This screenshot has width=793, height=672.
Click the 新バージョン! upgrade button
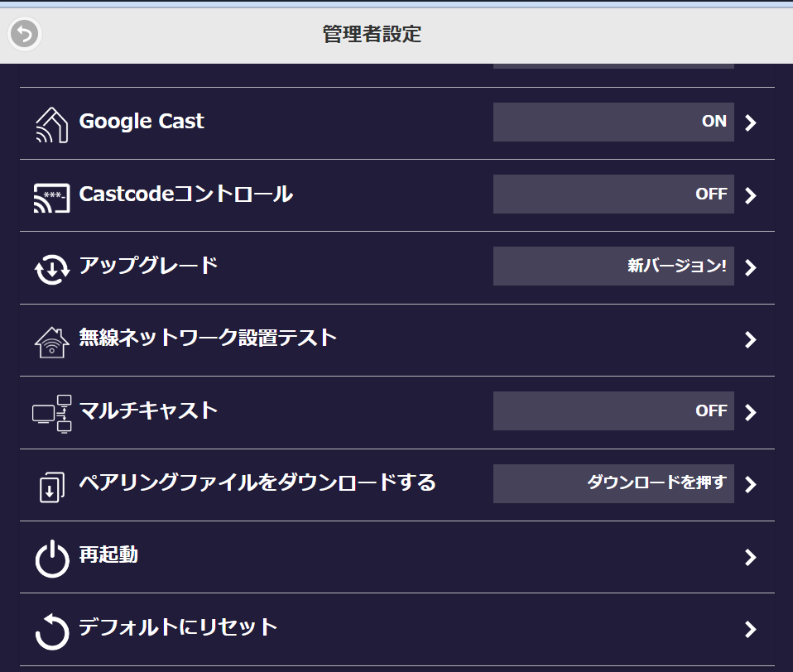pyautogui.click(x=613, y=266)
